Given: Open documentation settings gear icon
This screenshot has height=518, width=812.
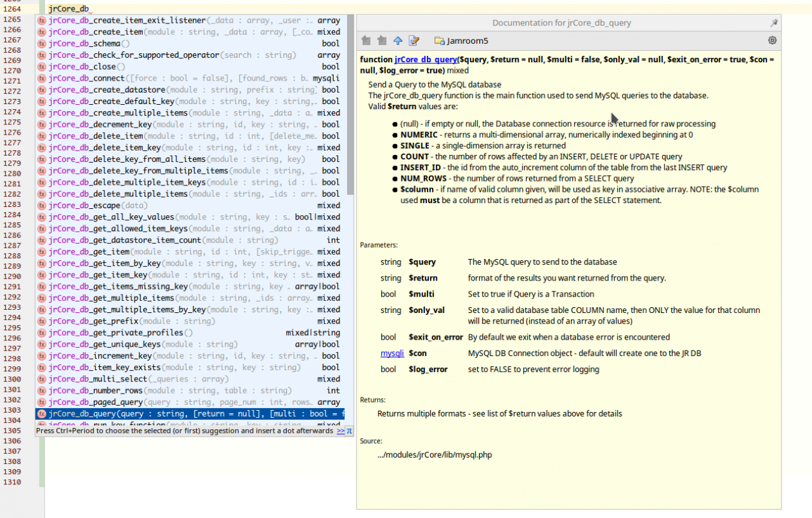Looking at the screenshot, I should pos(772,41).
